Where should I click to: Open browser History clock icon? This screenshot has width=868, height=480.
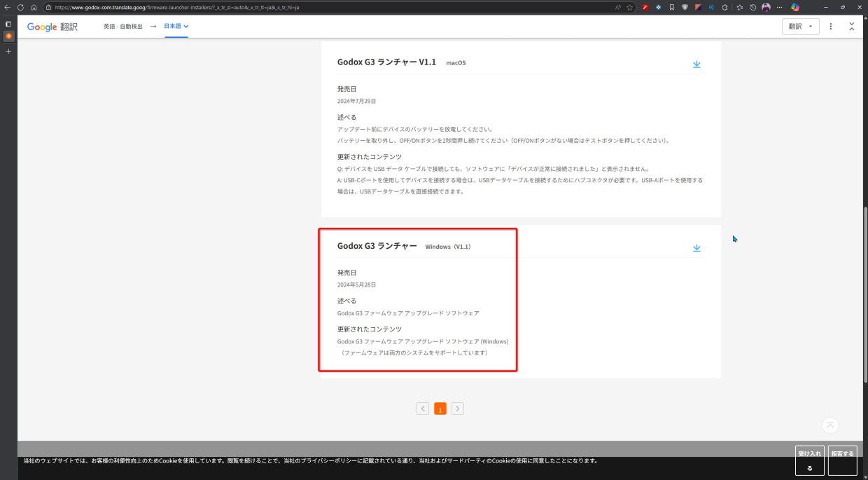753,7
